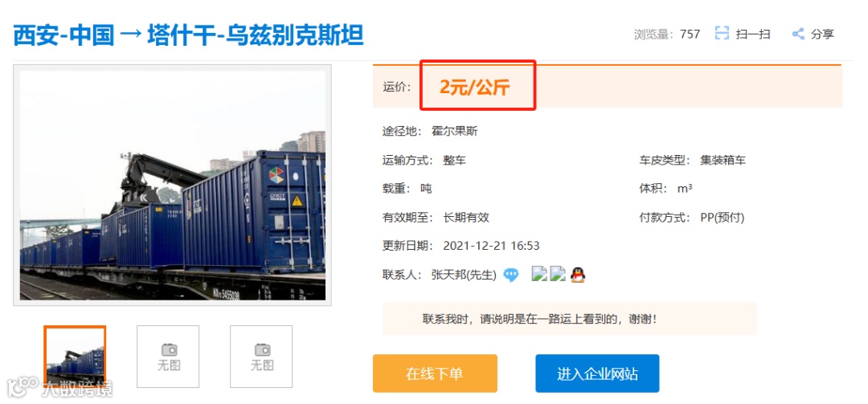Click the large container train photo

pos(173,186)
